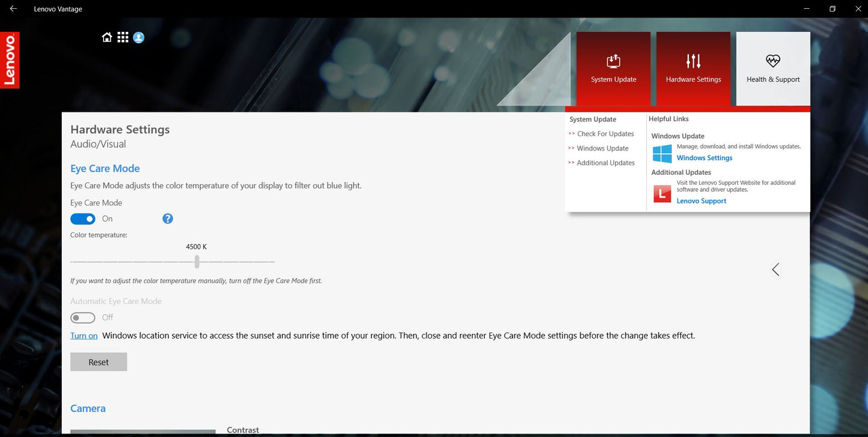868x437 pixels.
Task: Click the color temperature slider handle
Action: [197, 262]
